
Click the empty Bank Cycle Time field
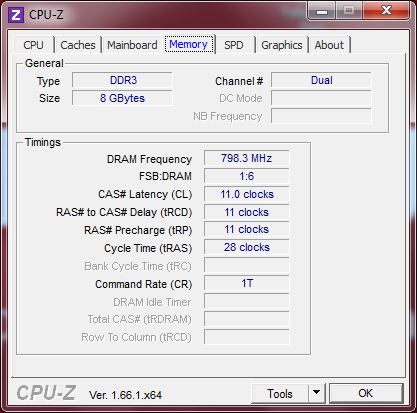[247, 265]
